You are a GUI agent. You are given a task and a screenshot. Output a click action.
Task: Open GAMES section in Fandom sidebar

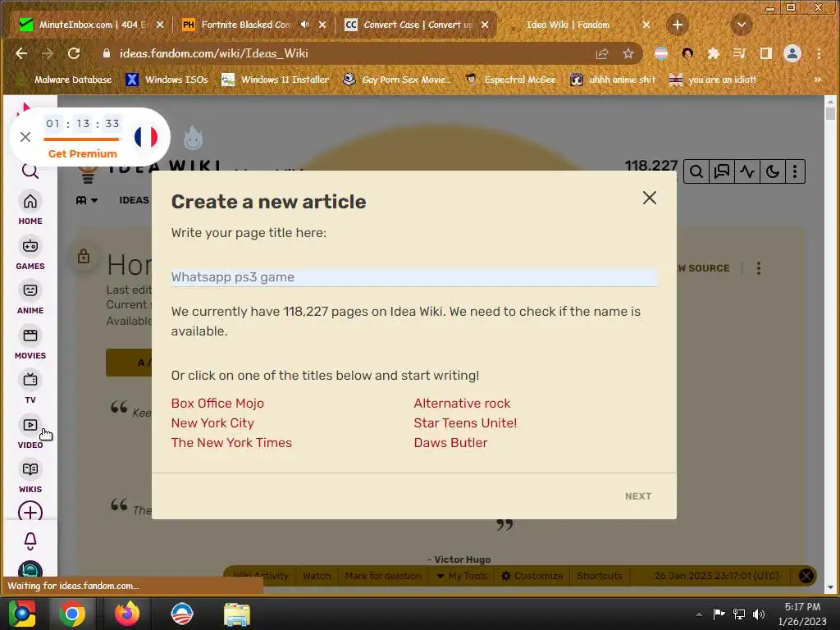[30, 253]
